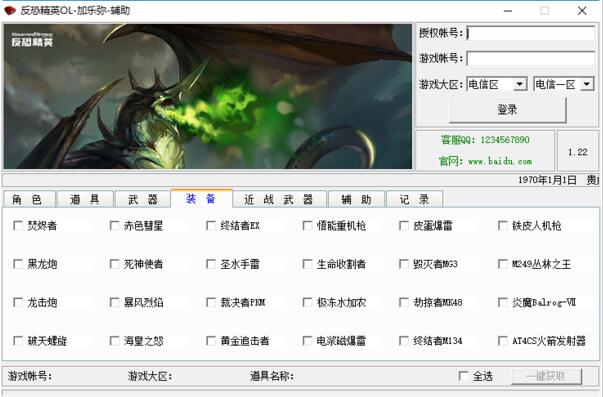This screenshot has width=603, height=397.
Task: Click the 一键获取 button
Action: point(546,376)
